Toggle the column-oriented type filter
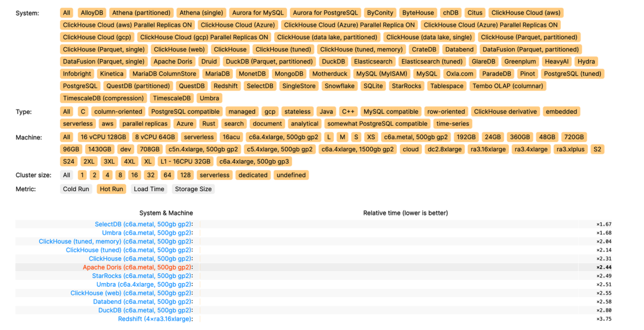Viewport: 644px width, 330px height. coord(118,111)
